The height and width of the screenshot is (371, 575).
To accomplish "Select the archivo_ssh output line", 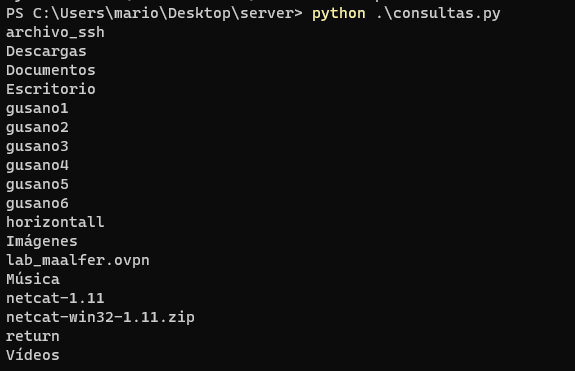I will coord(55,33).
